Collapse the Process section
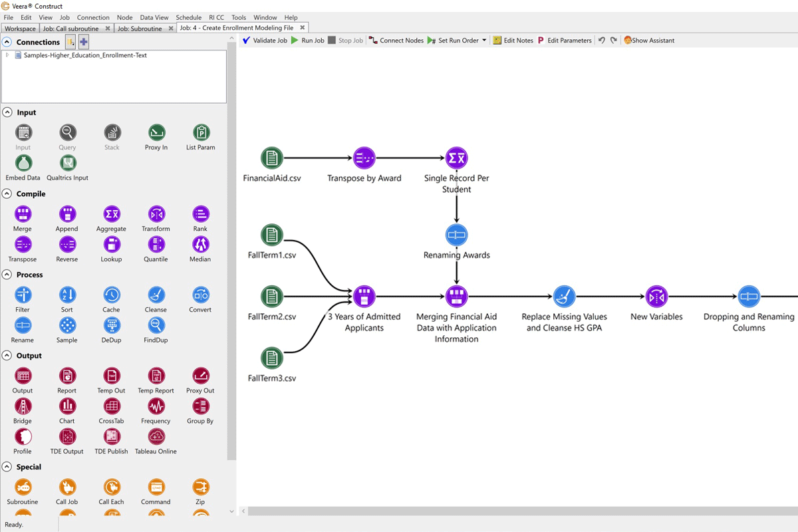This screenshot has height=532, width=798. 7,275
